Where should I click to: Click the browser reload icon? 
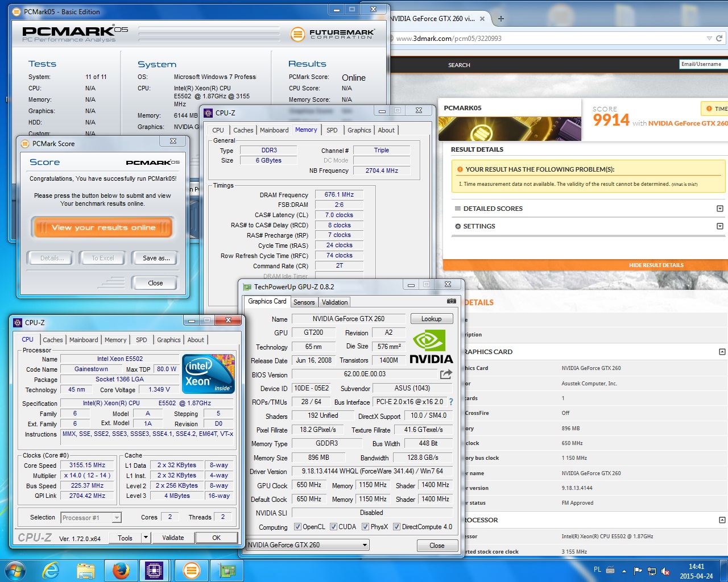tap(719, 38)
